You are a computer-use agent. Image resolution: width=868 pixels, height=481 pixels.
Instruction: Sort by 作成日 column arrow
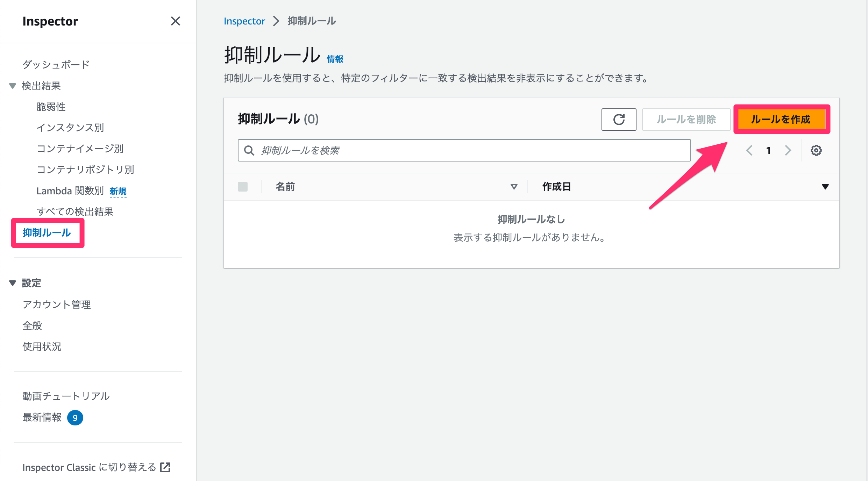(x=825, y=187)
